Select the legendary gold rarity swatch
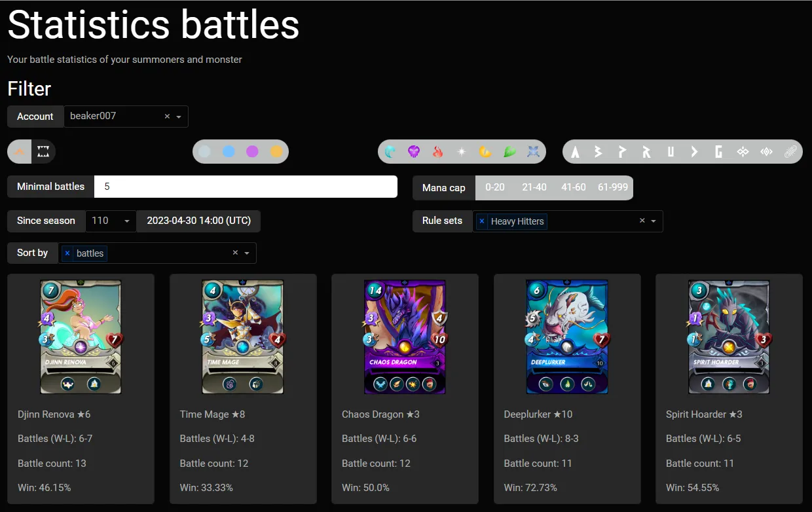 [276, 152]
